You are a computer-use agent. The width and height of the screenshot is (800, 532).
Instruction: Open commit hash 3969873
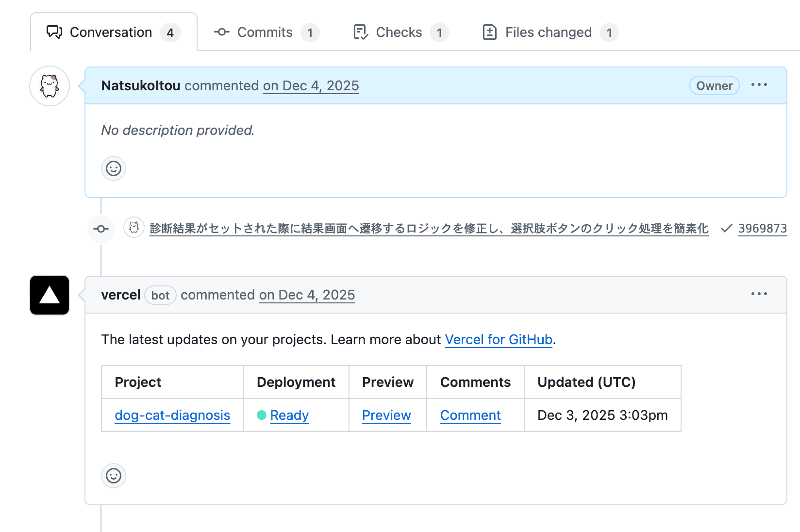(x=762, y=228)
